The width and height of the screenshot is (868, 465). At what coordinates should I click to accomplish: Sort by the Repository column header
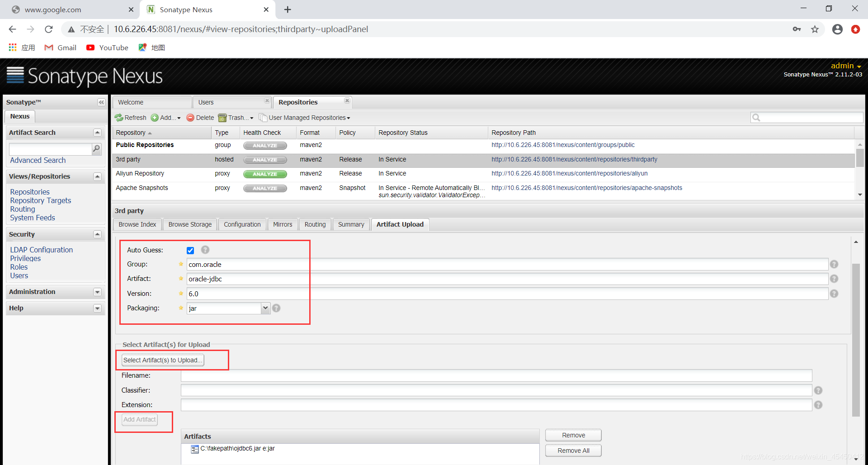161,133
